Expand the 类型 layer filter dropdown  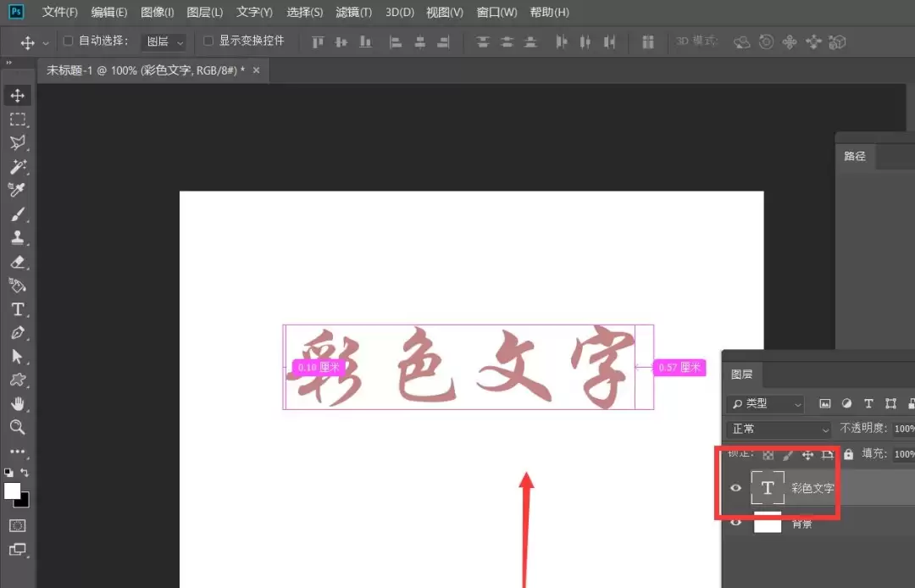[766, 403]
